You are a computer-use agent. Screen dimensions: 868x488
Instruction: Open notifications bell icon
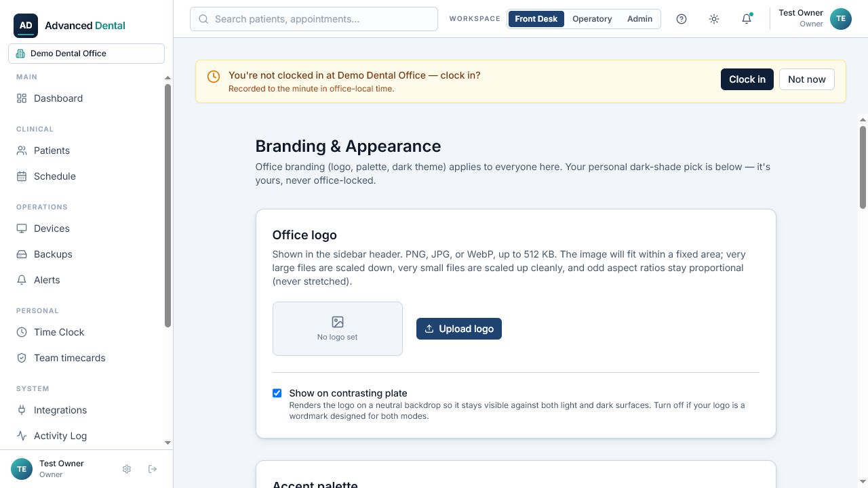[x=747, y=19]
